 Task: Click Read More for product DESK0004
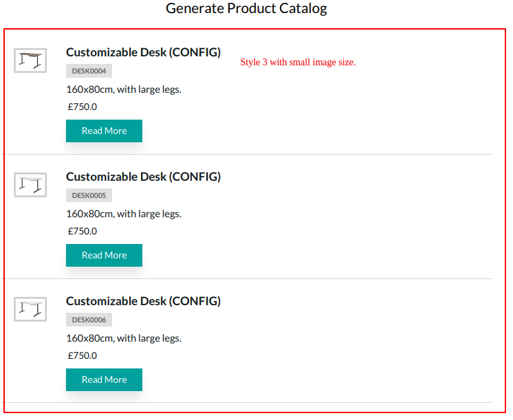(x=104, y=131)
